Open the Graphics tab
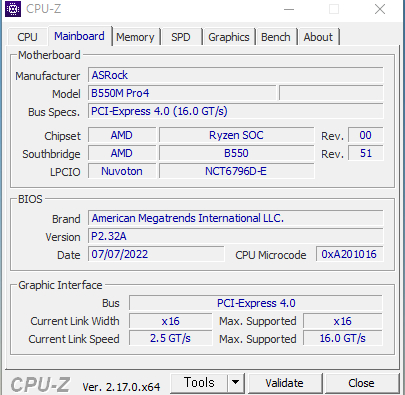This screenshot has width=405, height=395. coord(229,37)
